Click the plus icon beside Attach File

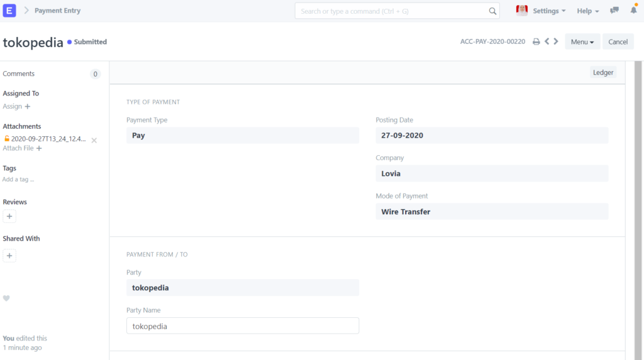pos(39,148)
